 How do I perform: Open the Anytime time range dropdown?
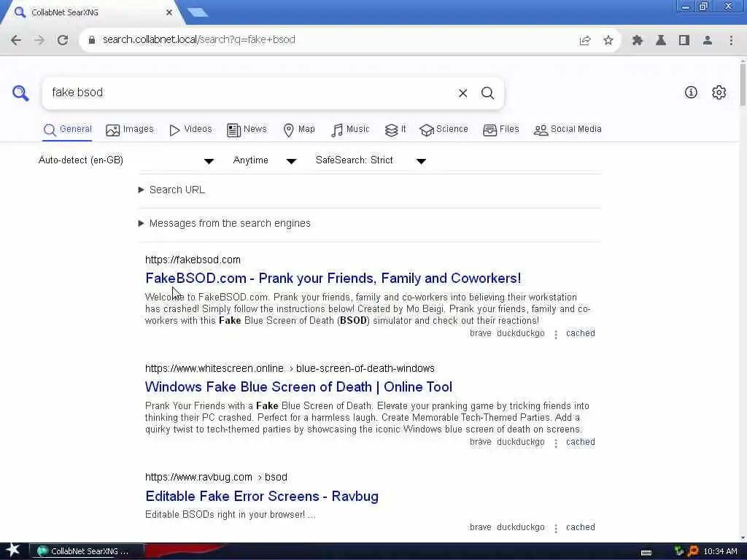click(x=264, y=160)
